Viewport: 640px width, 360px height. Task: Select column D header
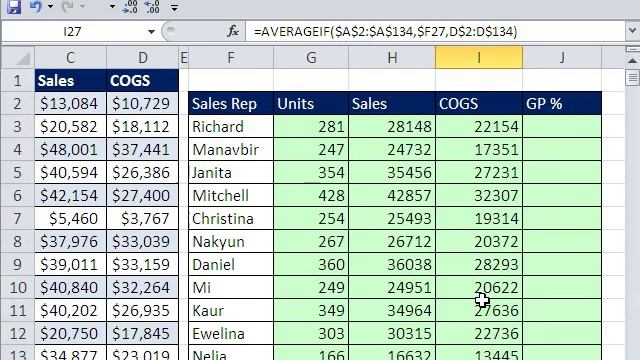click(142, 58)
